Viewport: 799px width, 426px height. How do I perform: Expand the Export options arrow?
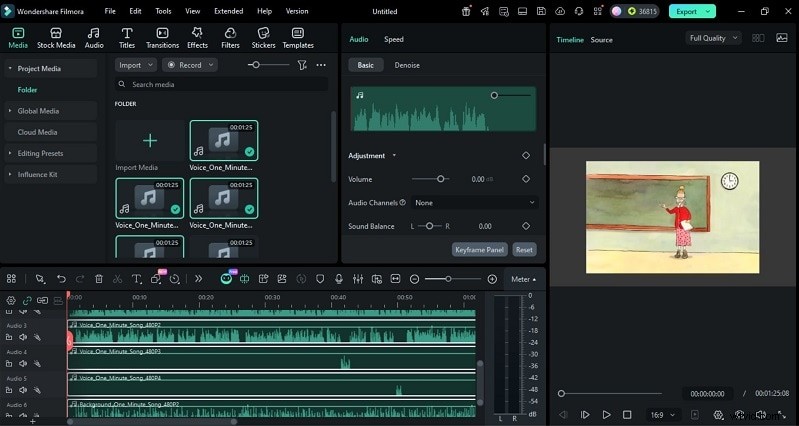708,11
